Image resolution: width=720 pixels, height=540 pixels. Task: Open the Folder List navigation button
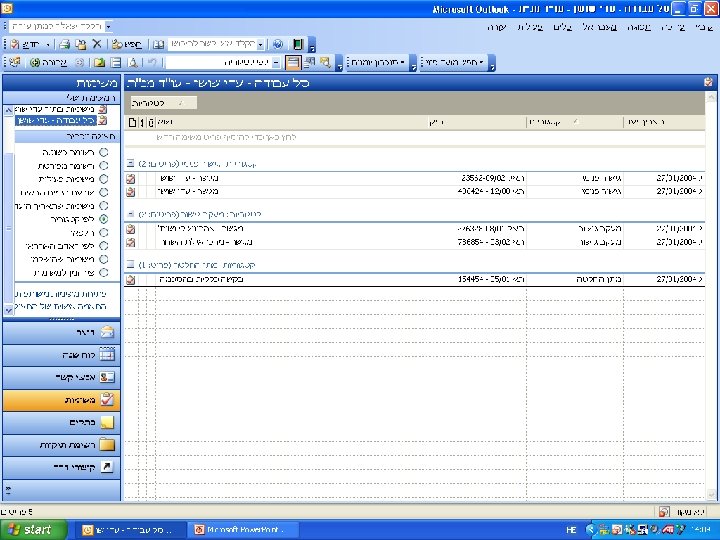tap(62, 444)
